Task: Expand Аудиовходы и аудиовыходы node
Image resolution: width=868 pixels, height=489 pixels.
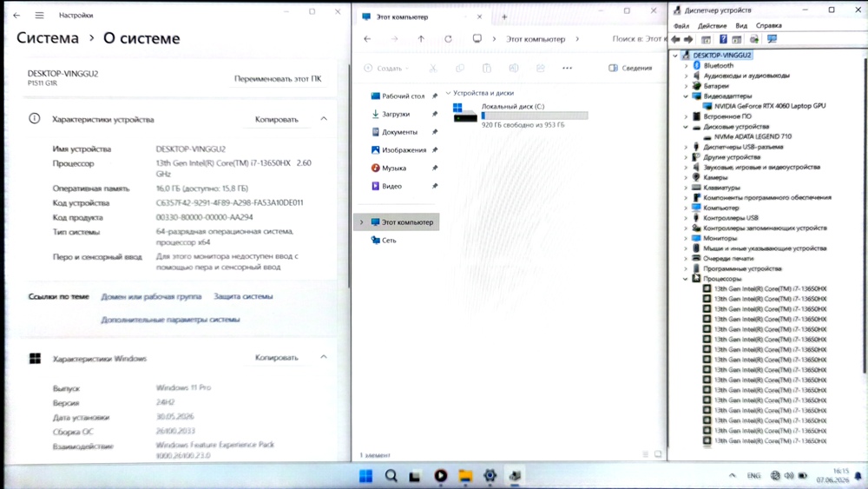Action: point(686,76)
